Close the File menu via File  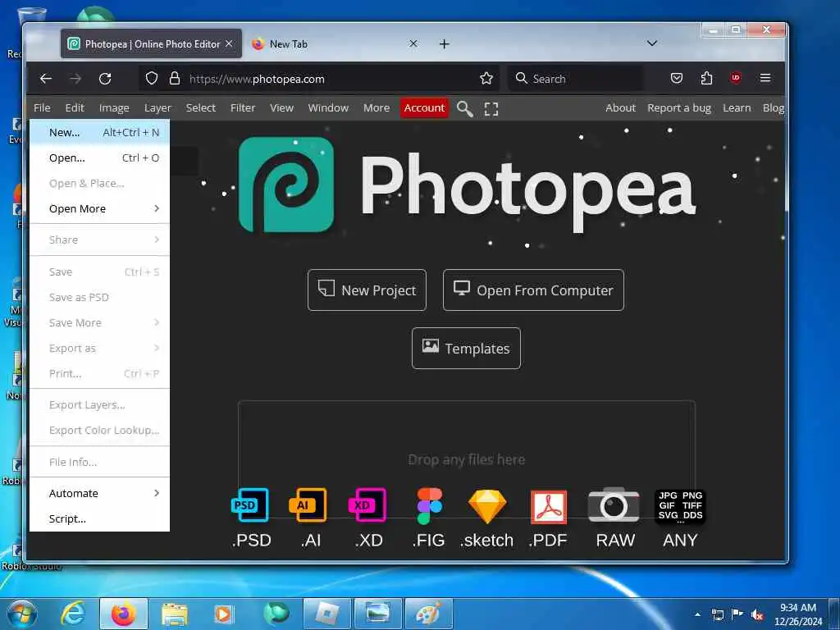point(42,107)
